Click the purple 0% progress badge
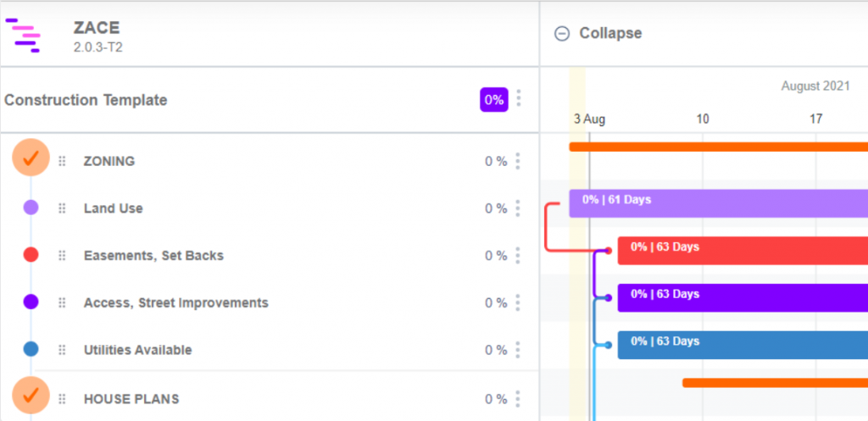Image resolution: width=868 pixels, height=421 pixels. (x=494, y=100)
